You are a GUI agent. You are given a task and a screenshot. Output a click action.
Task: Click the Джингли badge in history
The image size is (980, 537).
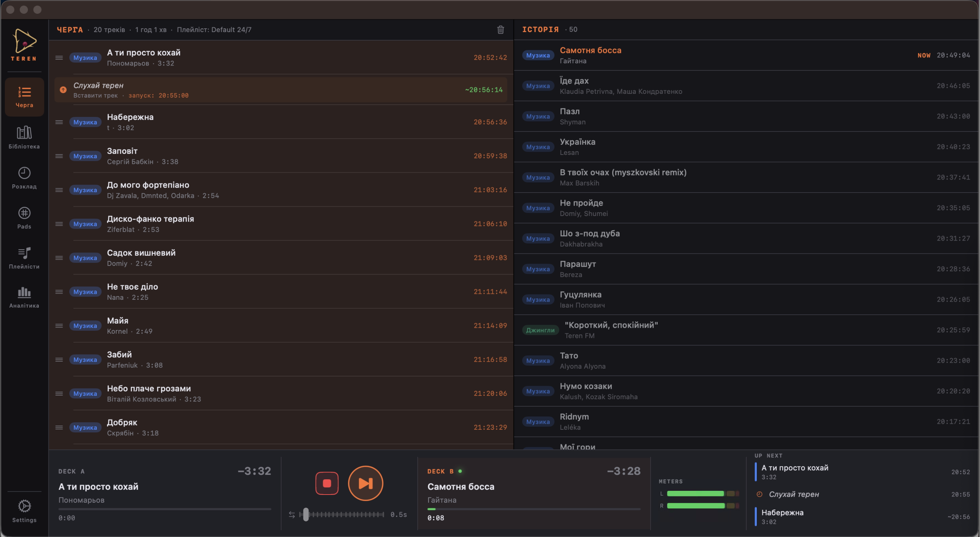tap(540, 330)
